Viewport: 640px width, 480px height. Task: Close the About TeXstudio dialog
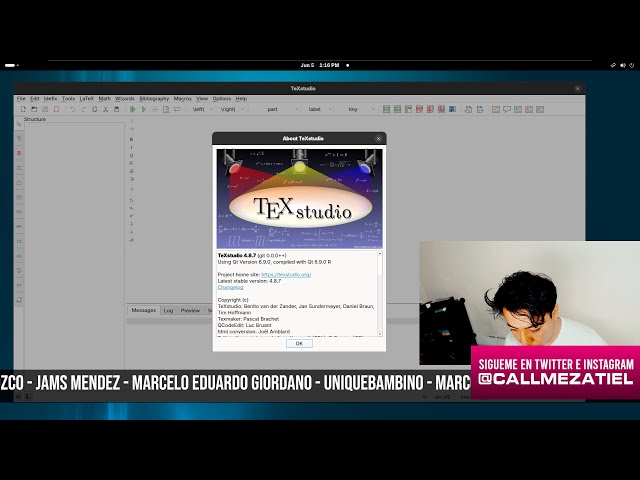[378, 139]
